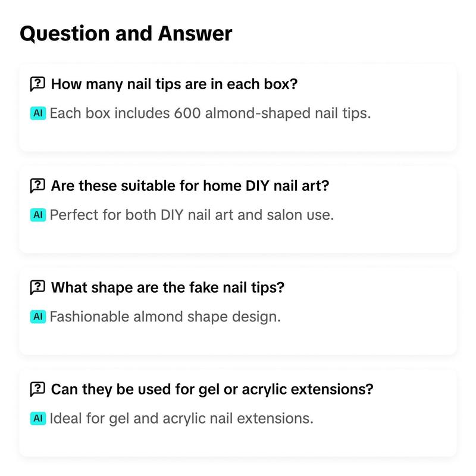
Task: Click blank space under the salon use answer
Action: coord(238,238)
